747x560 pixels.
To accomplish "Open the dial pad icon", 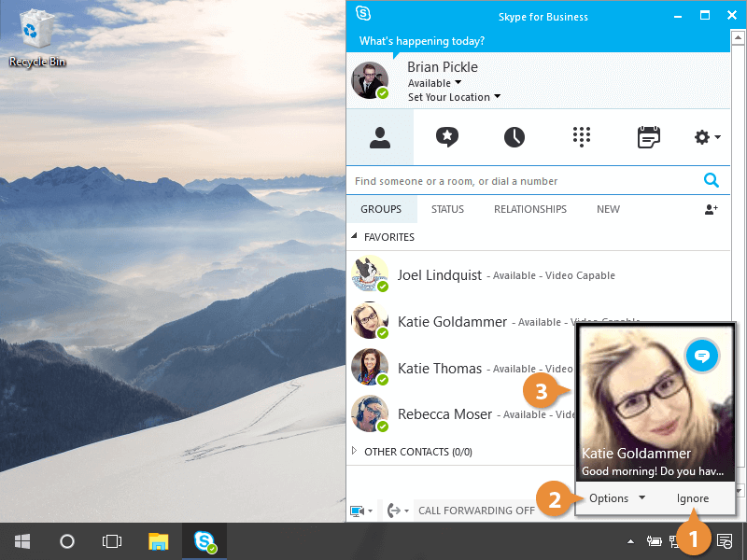I will click(582, 137).
